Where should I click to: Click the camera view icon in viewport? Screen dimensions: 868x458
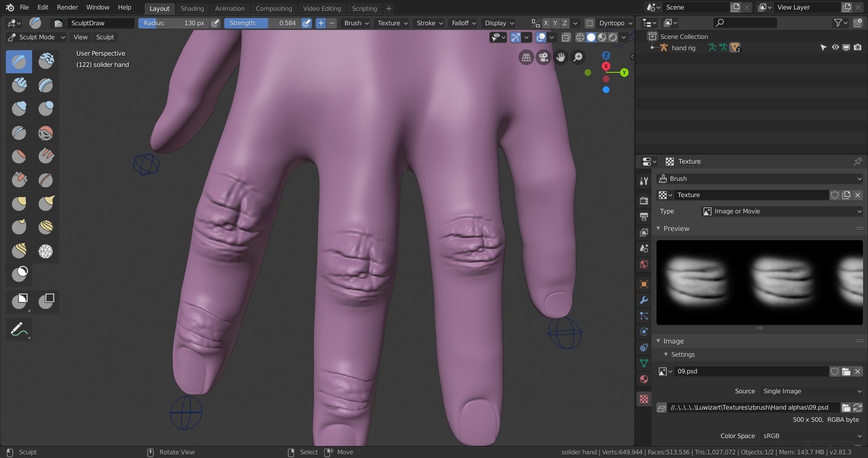[543, 57]
